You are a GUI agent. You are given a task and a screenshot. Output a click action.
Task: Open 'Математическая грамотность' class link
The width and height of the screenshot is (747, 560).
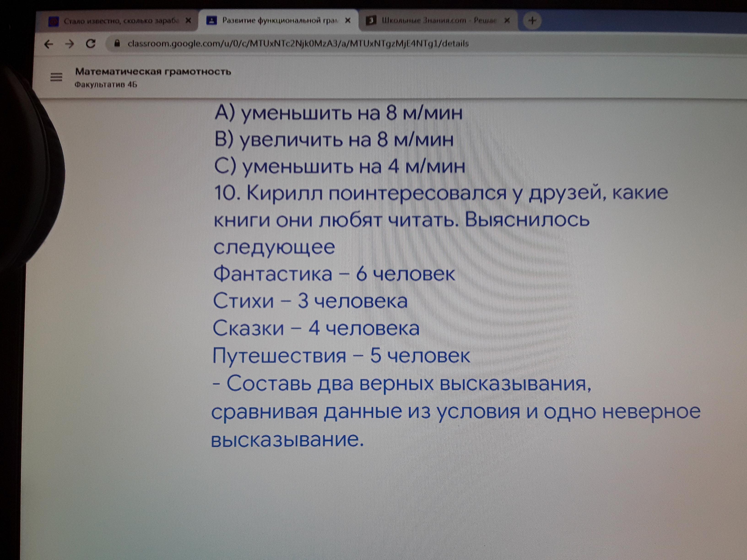point(153,72)
